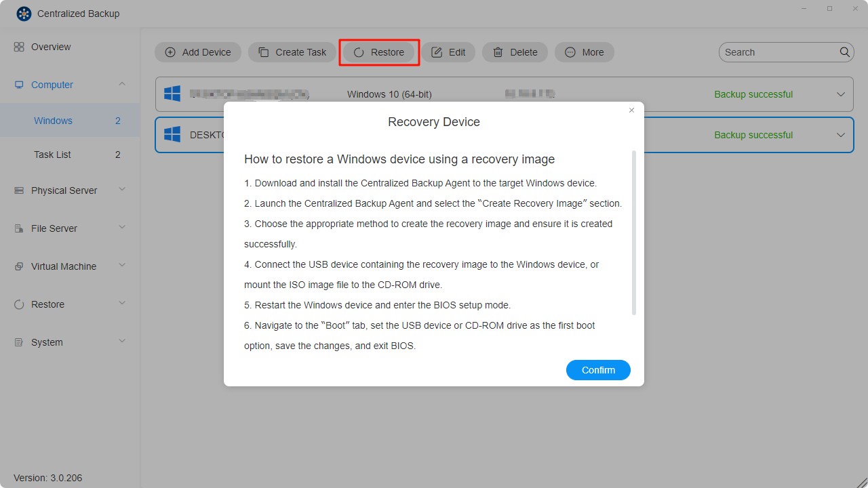Click the System icon in sidebar
868x488 pixels.
pos(19,342)
